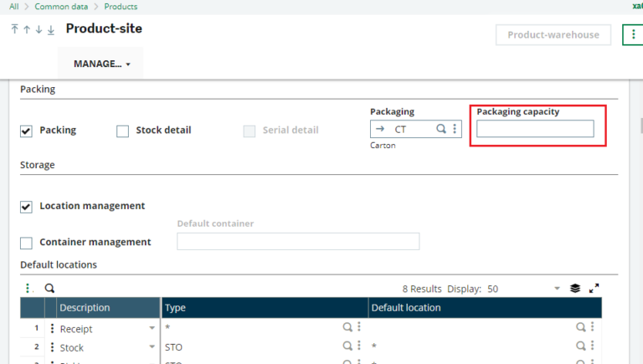The height and width of the screenshot is (364, 643).
Task: Enable the Stock detail checkbox
Action: 122,131
